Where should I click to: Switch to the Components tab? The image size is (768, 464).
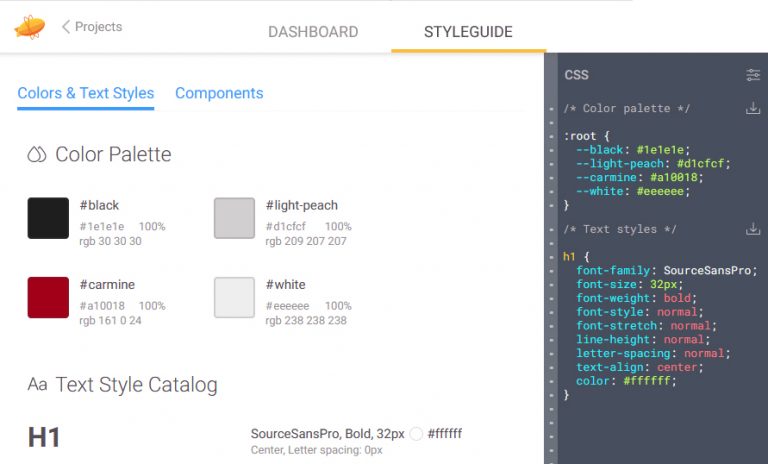(219, 93)
